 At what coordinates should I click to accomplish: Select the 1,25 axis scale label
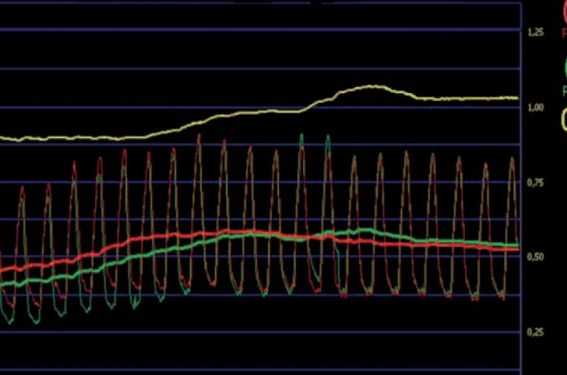click(x=536, y=32)
